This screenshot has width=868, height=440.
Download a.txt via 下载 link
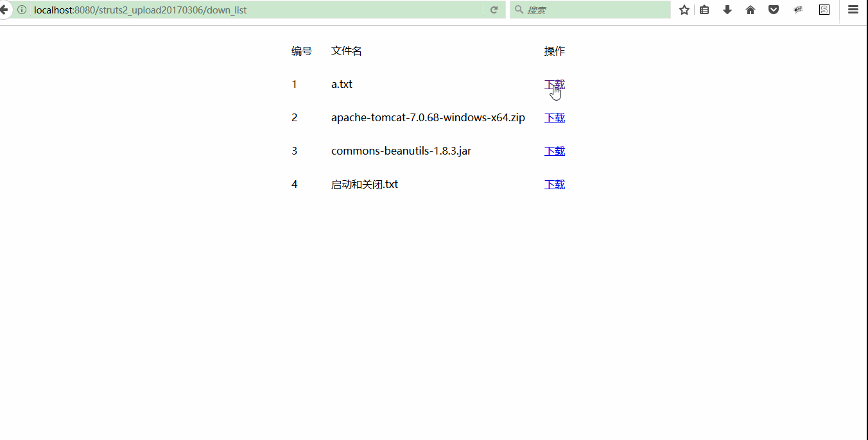555,84
